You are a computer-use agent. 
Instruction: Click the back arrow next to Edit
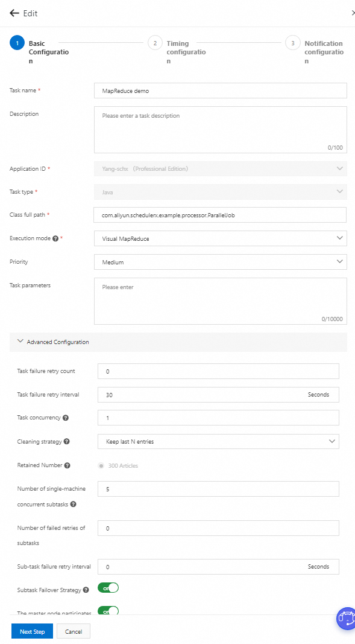point(13,13)
